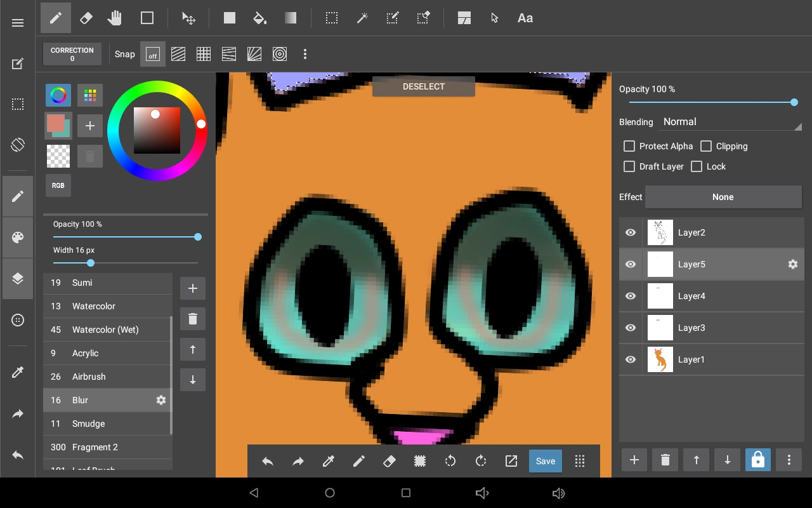Click the brush Opacity slider

[126, 237]
